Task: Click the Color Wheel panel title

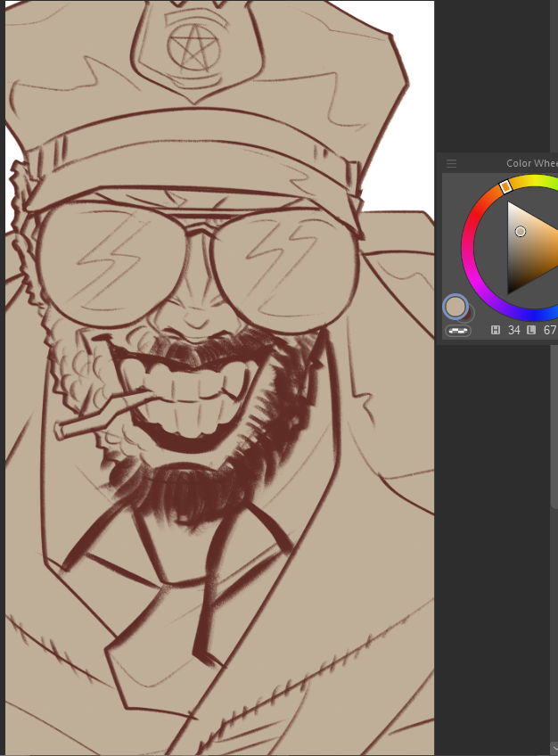Action: (532, 163)
